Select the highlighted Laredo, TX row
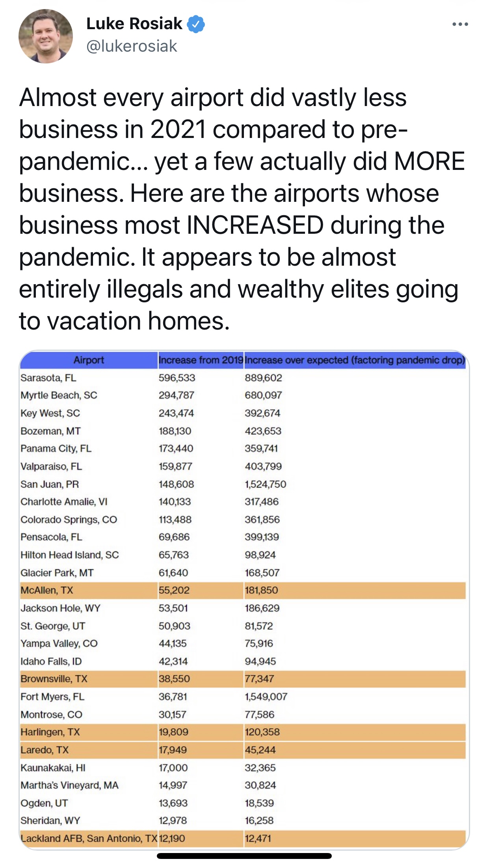This screenshot has width=489, height=868. coord(243,750)
